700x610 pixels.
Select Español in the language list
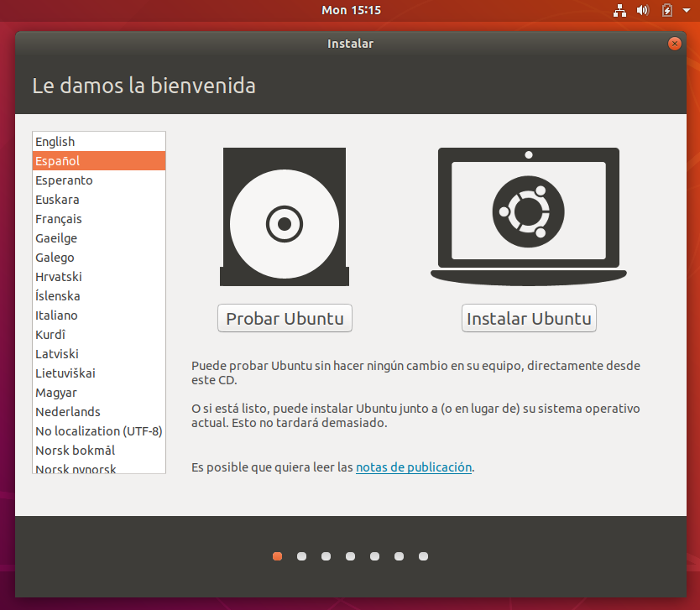[99, 160]
